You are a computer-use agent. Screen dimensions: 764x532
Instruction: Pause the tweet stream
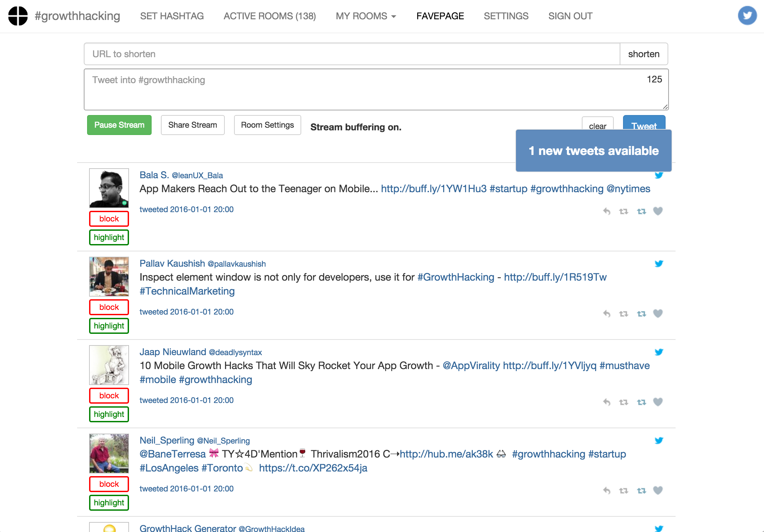pyautogui.click(x=119, y=125)
